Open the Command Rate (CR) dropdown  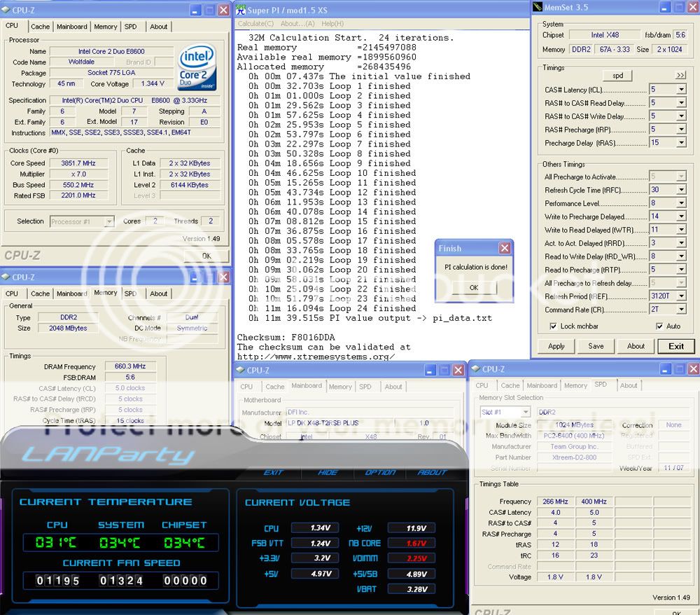point(681,309)
